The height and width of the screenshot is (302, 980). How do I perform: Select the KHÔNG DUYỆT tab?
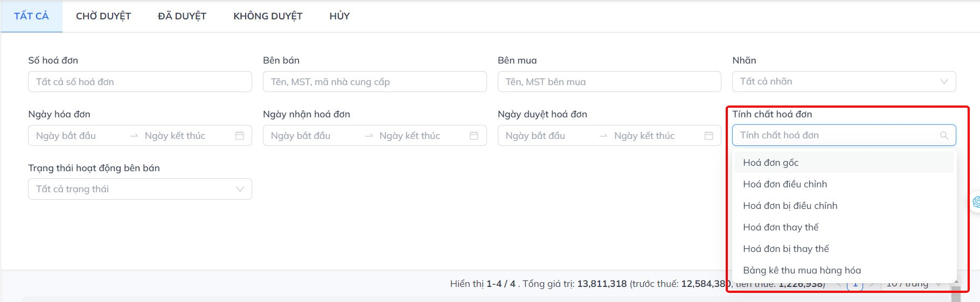(x=268, y=16)
